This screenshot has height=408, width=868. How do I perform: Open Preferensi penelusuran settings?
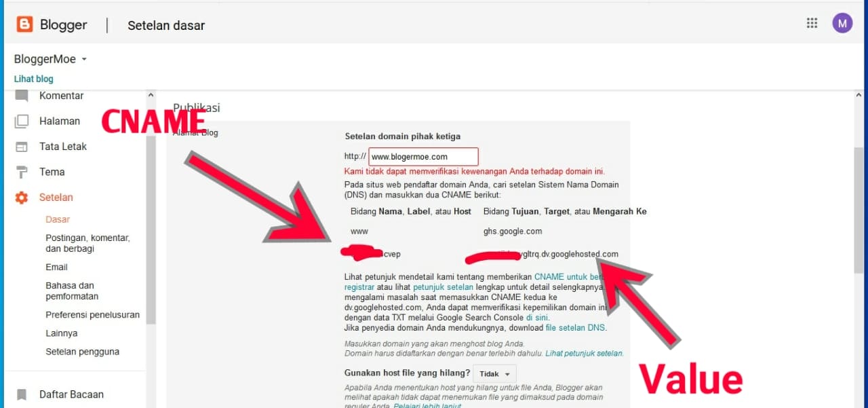[x=92, y=314]
